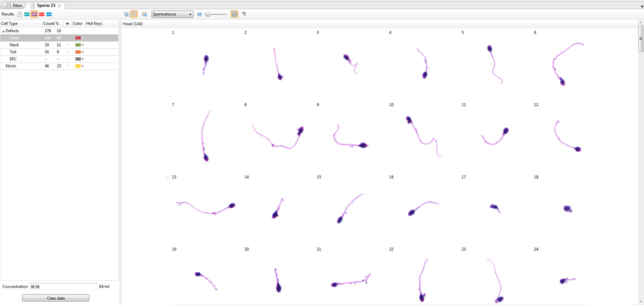The height and width of the screenshot is (305, 644).
Task: Select the Sperm 23 tab
Action: coord(45,5)
